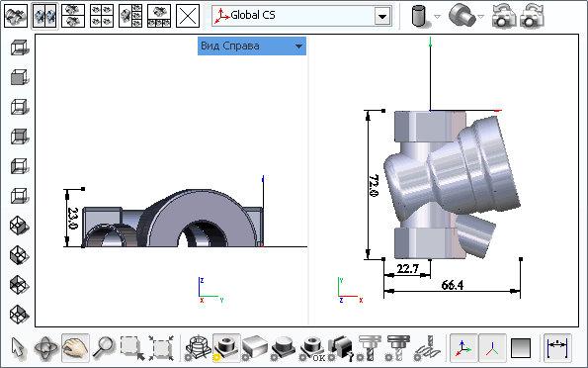588x368 pixels.
Task: Click the camera with right-curving arrow
Action: coord(532,16)
